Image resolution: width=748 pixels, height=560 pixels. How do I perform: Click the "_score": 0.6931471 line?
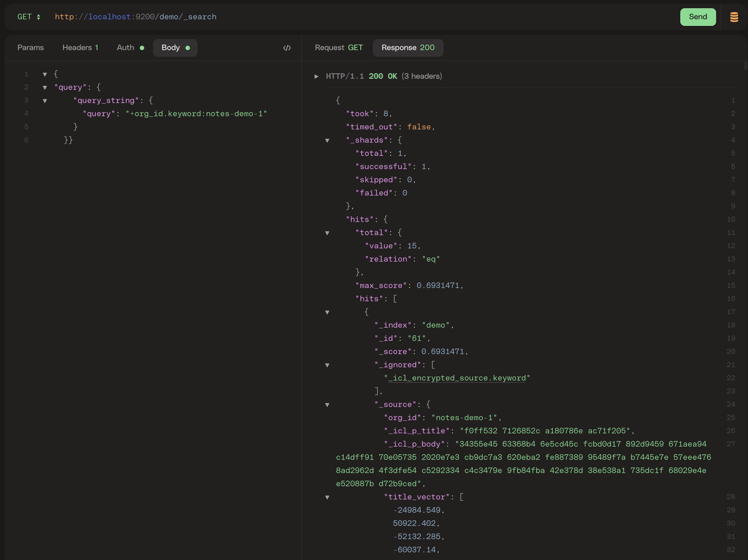click(421, 352)
